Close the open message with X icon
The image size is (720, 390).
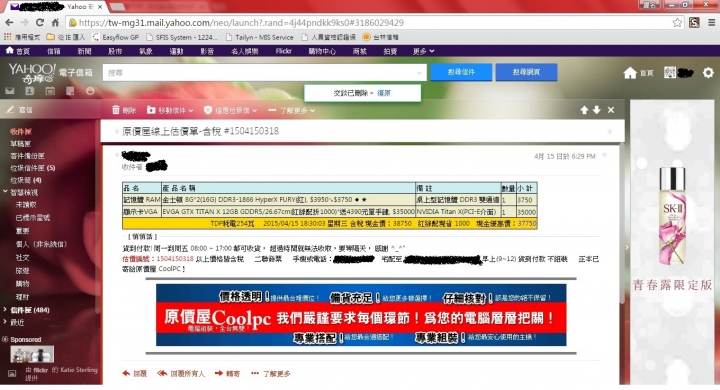pos(611,110)
